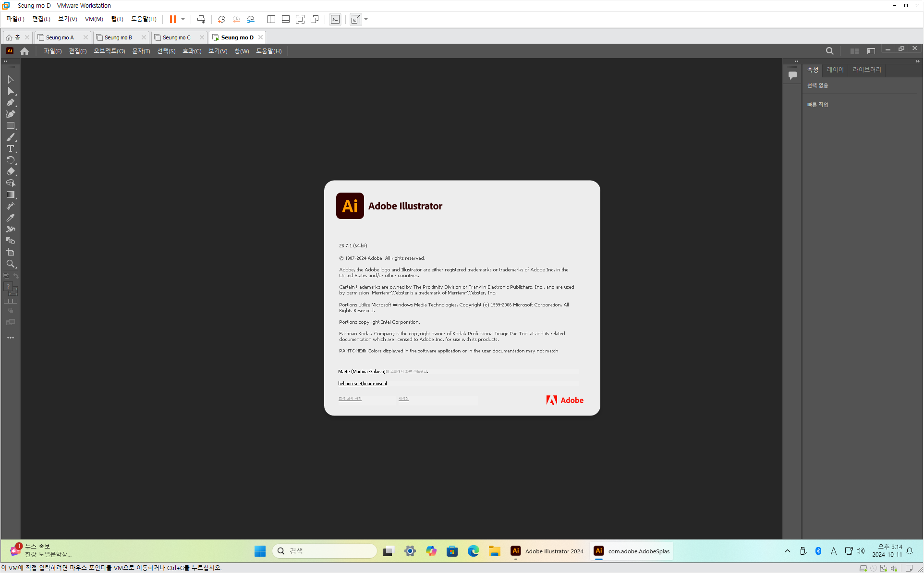924x573 pixels.
Task: Click Send Ctrl+Alt+Del VMware icon
Action: coord(201,19)
